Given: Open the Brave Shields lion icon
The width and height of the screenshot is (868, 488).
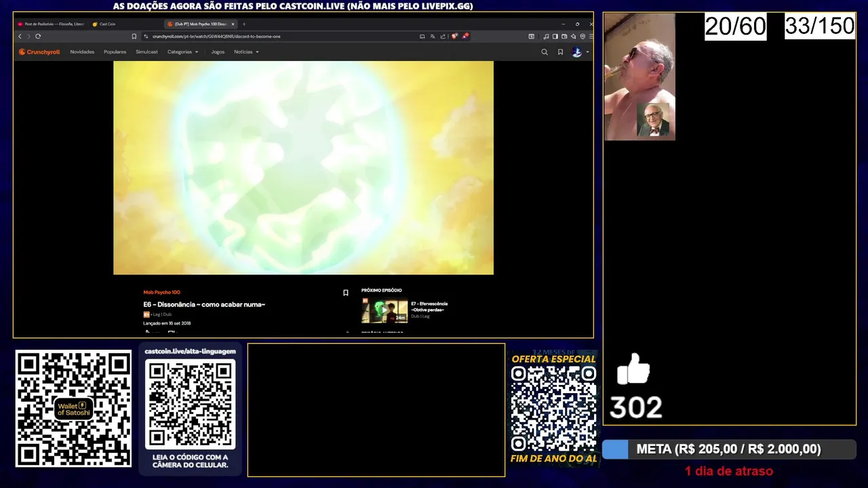Looking at the screenshot, I should (x=454, y=37).
